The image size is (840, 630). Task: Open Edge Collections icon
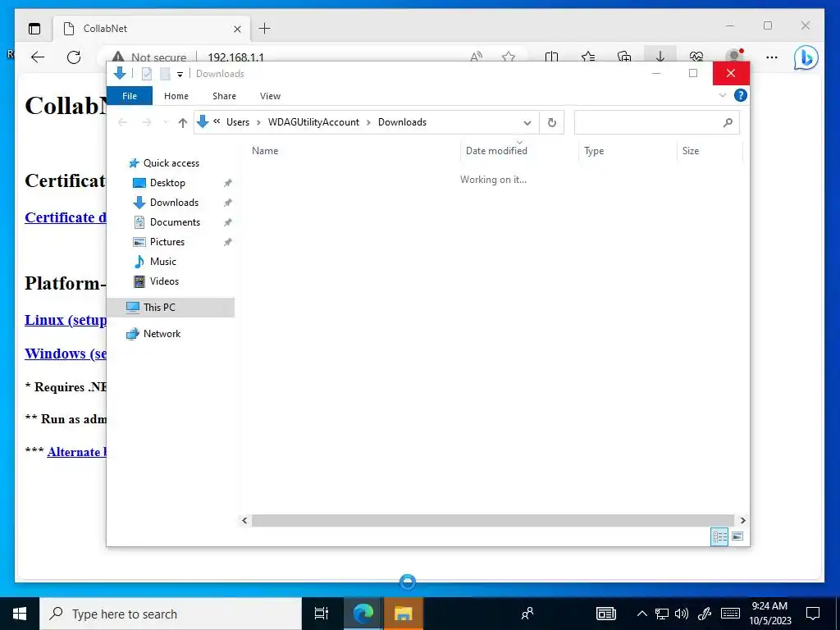tap(624, 57)
